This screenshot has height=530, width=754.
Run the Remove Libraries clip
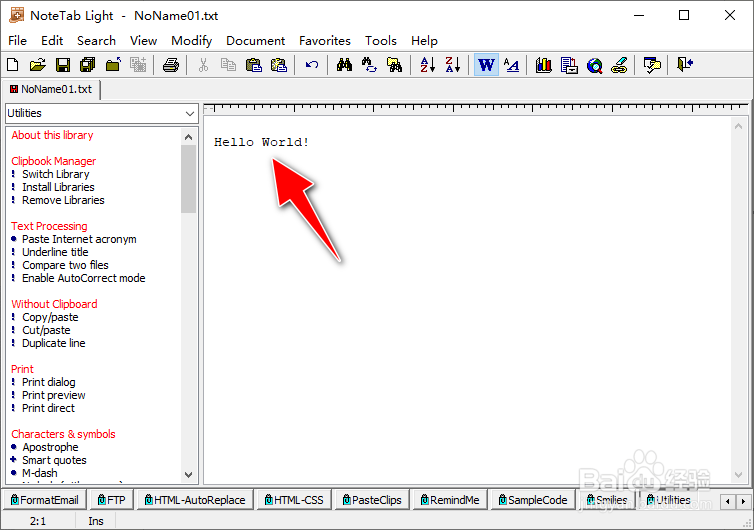click(x=63, y=200)
